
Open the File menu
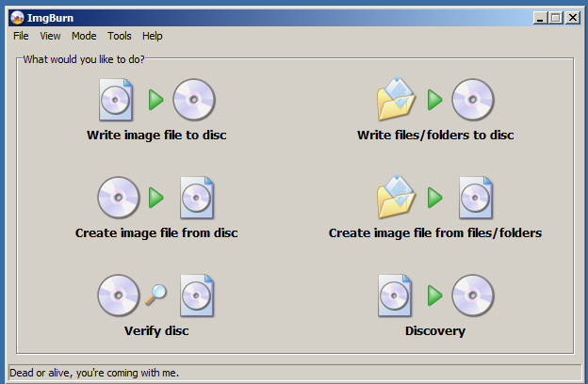[x=21, y=36]
